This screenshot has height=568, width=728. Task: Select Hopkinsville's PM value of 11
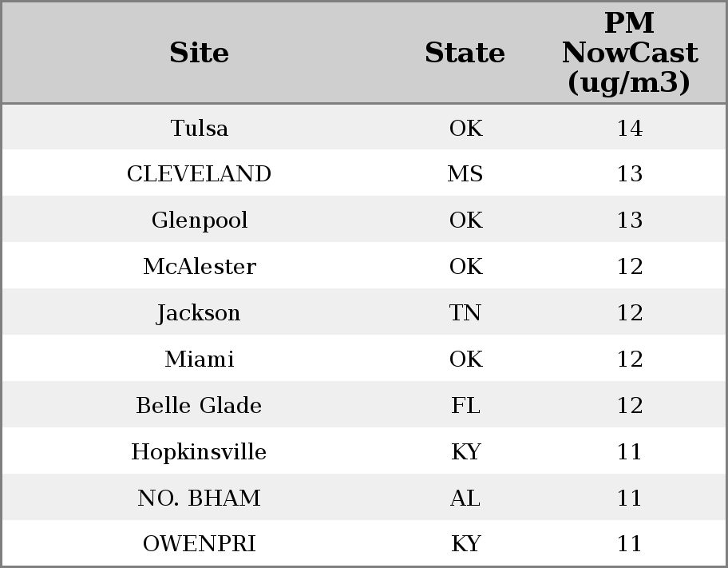point(629,452)
